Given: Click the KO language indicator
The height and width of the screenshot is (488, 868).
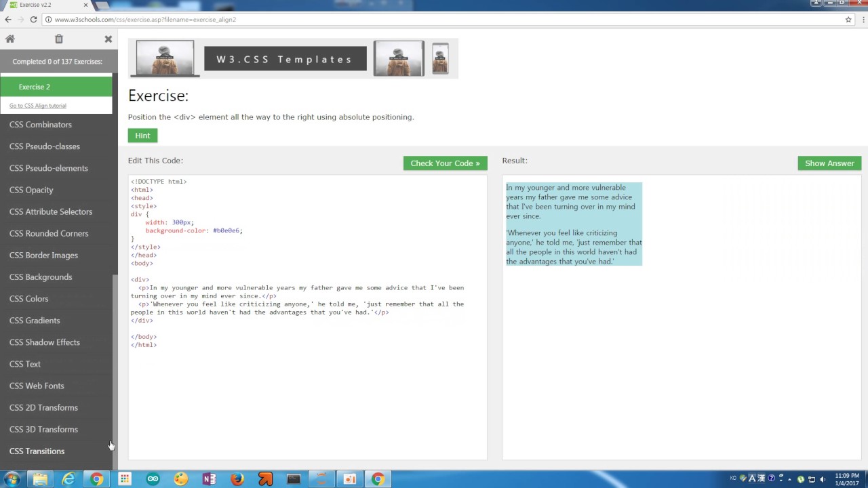Looking at the screenshot, I should [x=733, y=478].
